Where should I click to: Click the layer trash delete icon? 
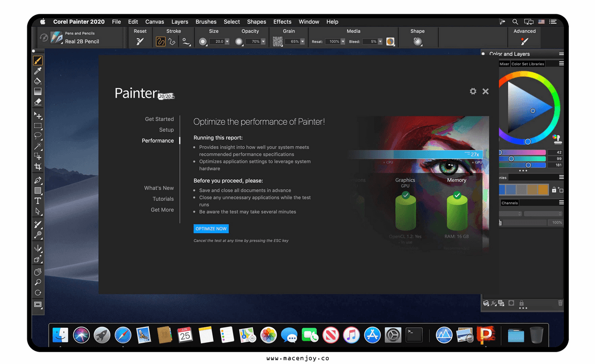point(560,303)
